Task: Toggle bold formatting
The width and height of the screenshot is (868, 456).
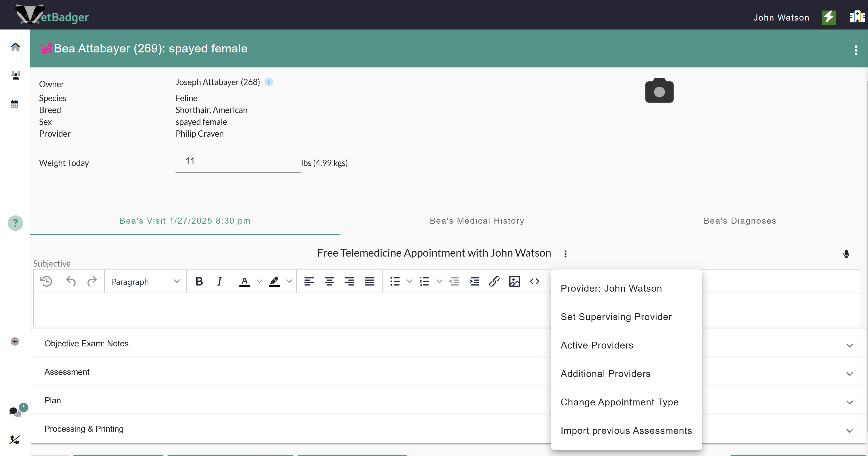Action: point(199,281)
